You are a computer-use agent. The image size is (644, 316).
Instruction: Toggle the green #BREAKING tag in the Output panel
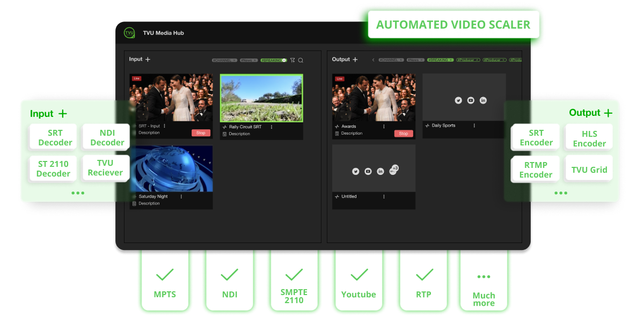click(441, 60)
